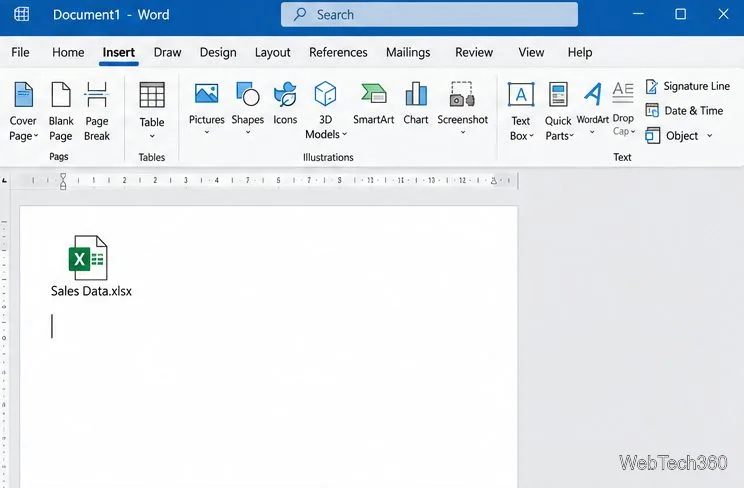Click the Shapes icon
Viewport: 744px width, 488px height.
(248, 94)
